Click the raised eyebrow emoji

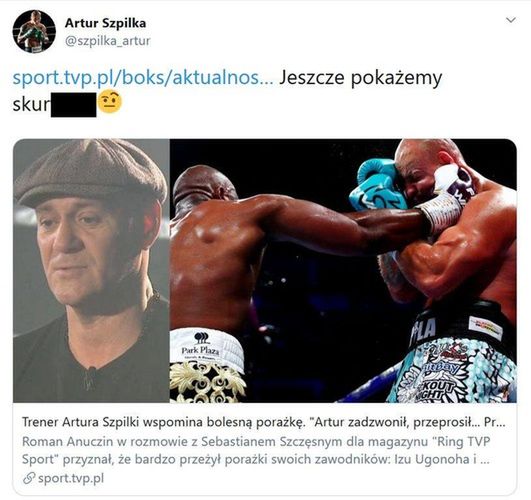[x=110, y=103]
